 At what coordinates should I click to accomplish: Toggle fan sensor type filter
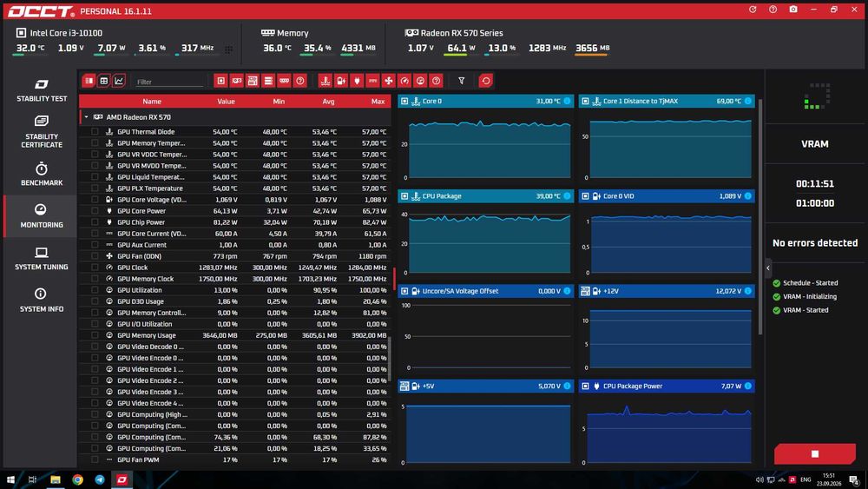pos(389,81)
